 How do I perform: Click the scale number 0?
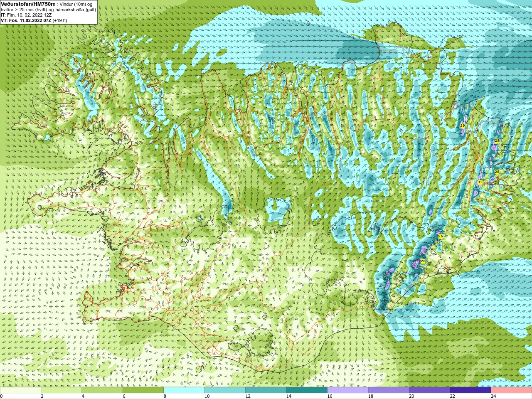[2, 396]
